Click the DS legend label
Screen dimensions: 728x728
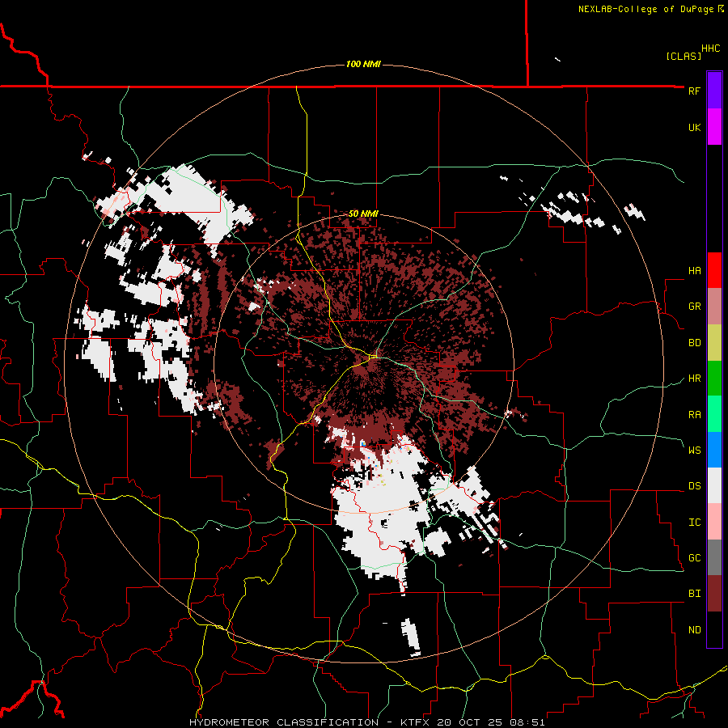(694, 486)
